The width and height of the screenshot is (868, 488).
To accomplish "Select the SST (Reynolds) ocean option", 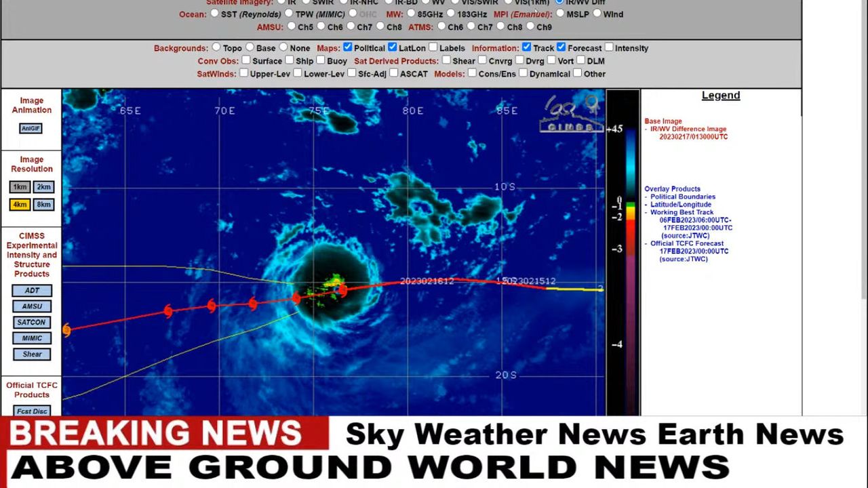I will click(x=214, y=14).
